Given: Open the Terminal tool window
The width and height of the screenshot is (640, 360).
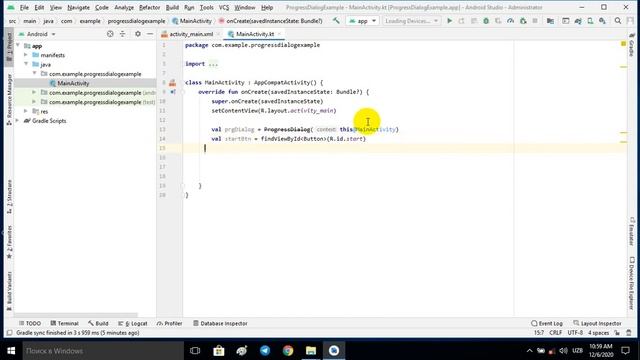Looking at the screenshot, I should [x=64, y=323].
